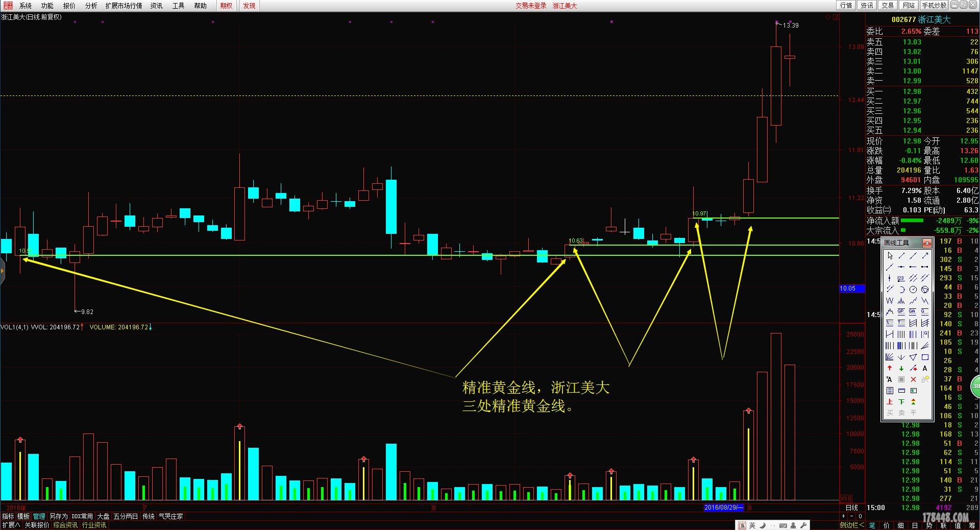Open the 分析 menu
The width and height of the screenshot is (980, 530).
[x=91, y=6]
